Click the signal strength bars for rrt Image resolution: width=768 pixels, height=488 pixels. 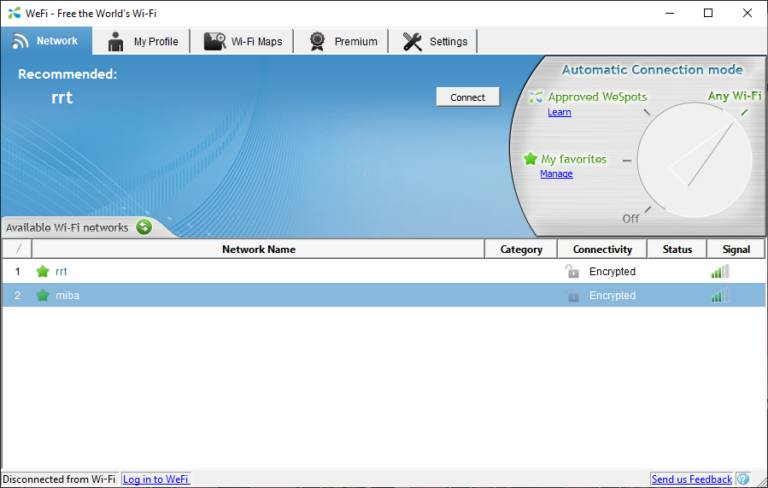[x=720, y=271]
